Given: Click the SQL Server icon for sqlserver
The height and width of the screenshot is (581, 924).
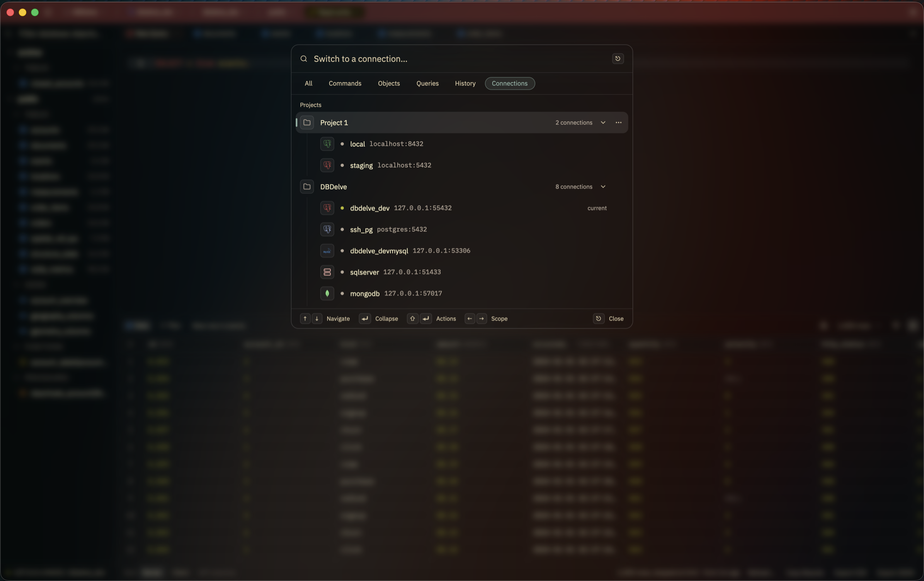Looking at the screenshot, I should pyautogui.click(x=327, y=272).
